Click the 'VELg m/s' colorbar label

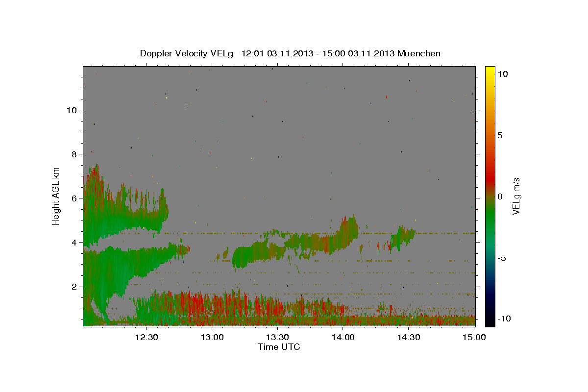[516, 196]
